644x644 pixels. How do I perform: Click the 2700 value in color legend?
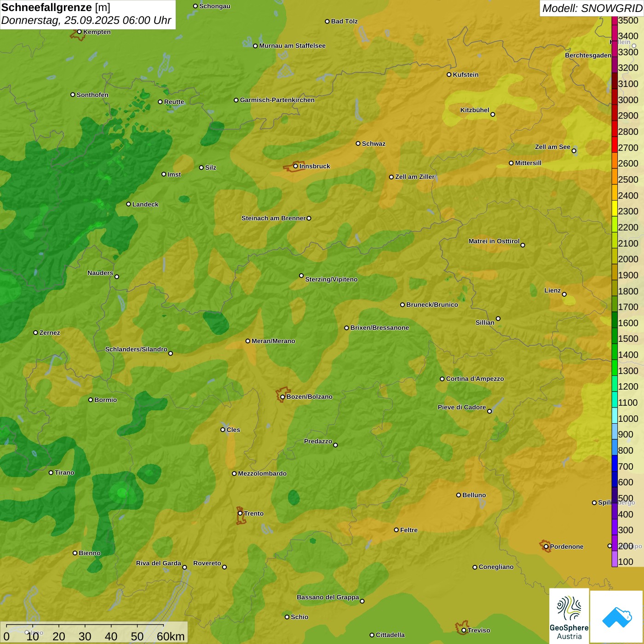[x=628, y=148]
